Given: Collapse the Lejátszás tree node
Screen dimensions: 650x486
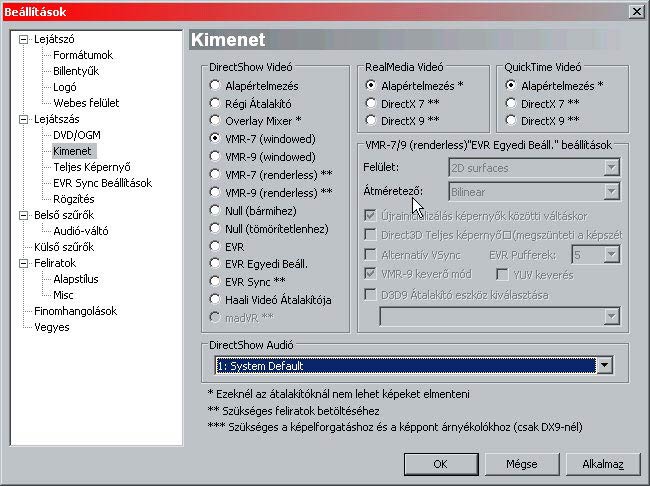Looking at the screenshot, I should pos(24,119).
